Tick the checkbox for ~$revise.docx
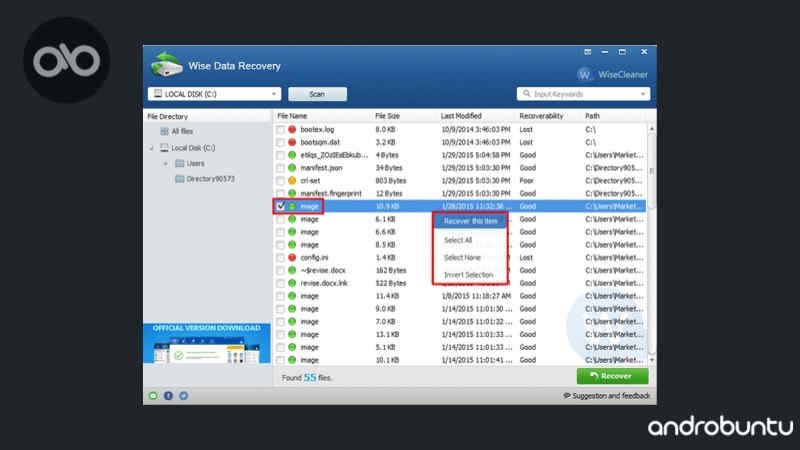Screen dimensions: 800x450 coord(280,270)
